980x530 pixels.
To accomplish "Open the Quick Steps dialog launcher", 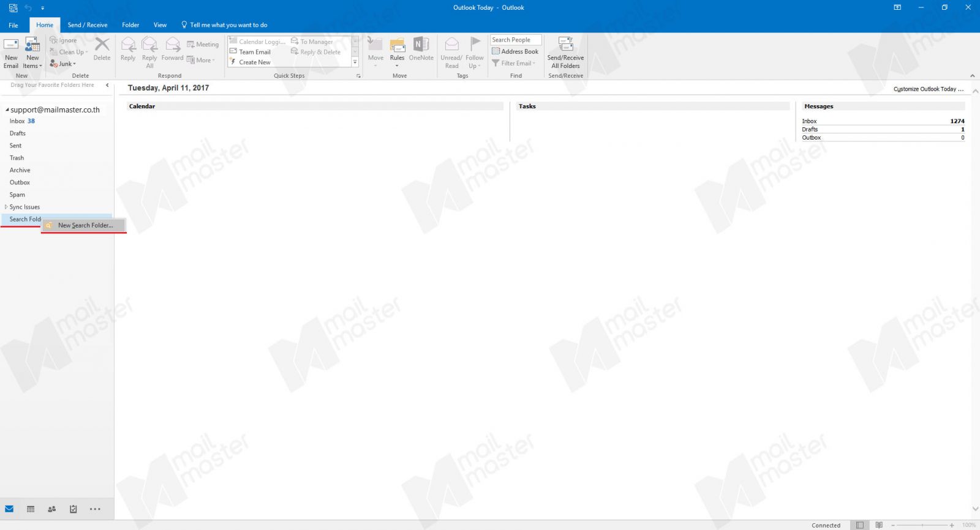I will point(358,76).
